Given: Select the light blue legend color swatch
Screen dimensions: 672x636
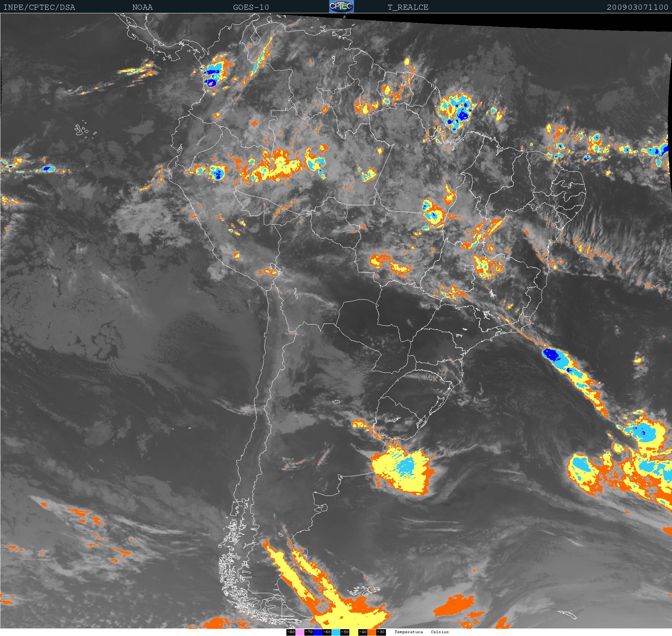Looking at the screenshot, I should (336, 632).
